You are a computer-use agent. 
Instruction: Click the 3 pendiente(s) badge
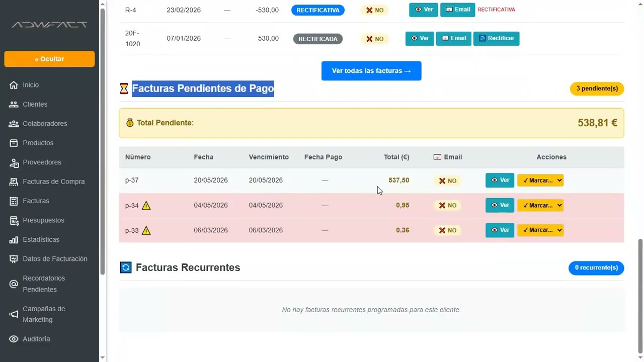(x=597, y=88)
